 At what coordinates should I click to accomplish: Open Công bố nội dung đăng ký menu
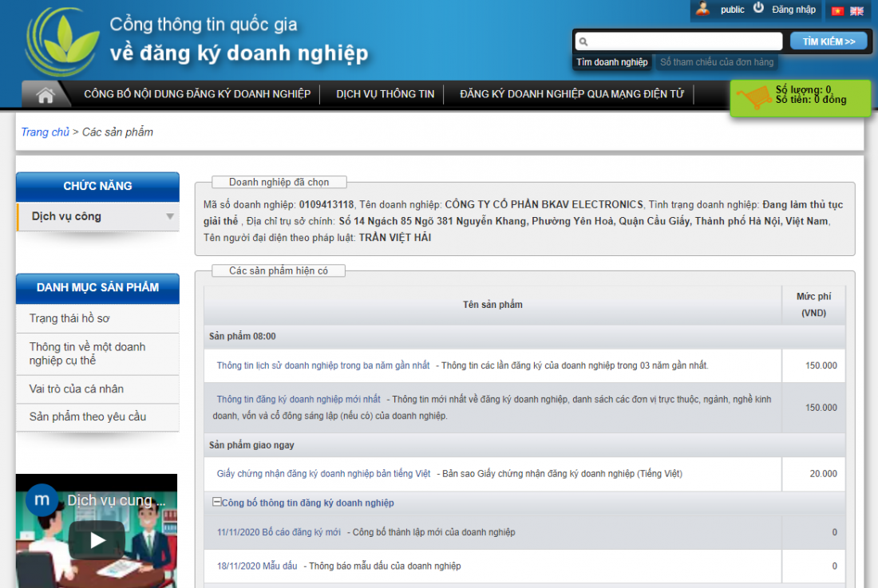click(197, 94)
